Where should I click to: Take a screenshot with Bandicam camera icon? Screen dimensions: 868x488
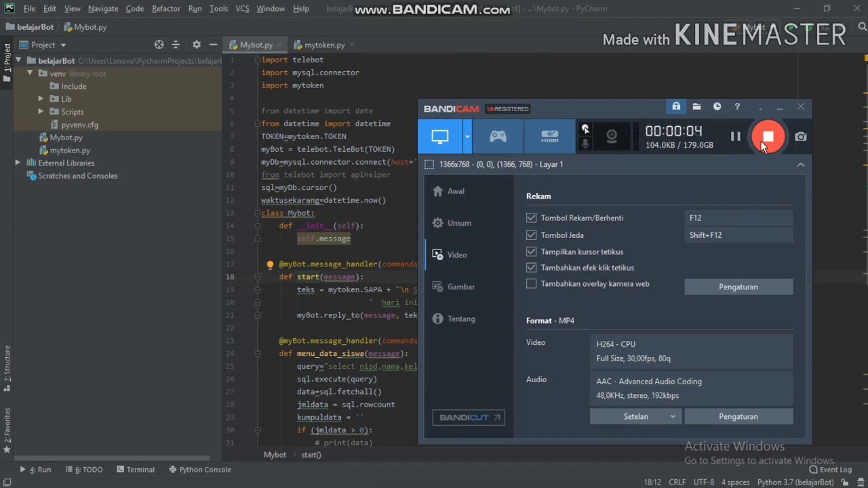click(x=801, y=137)
